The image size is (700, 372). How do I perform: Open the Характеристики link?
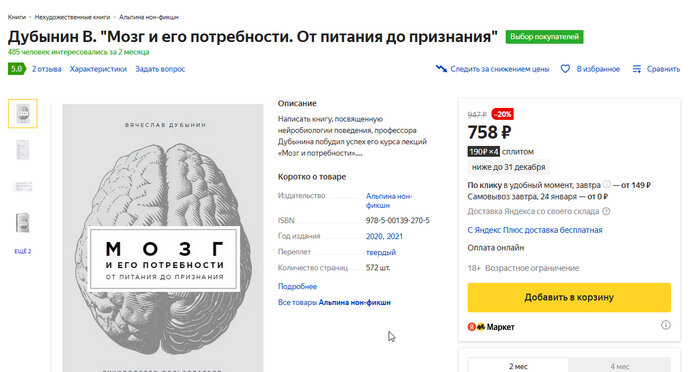click(98, 69)
